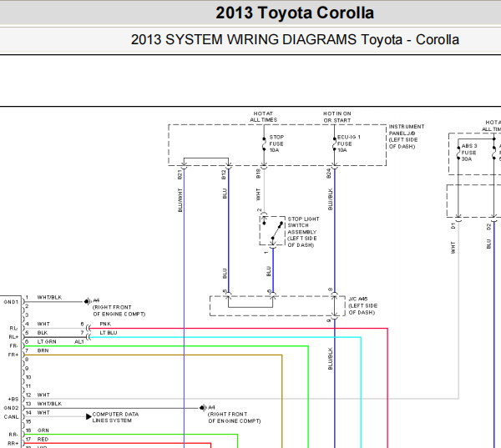501x448 pixels.
Task: Click the "J/C A45" junction connector label
Action: [x=358, y=300]
